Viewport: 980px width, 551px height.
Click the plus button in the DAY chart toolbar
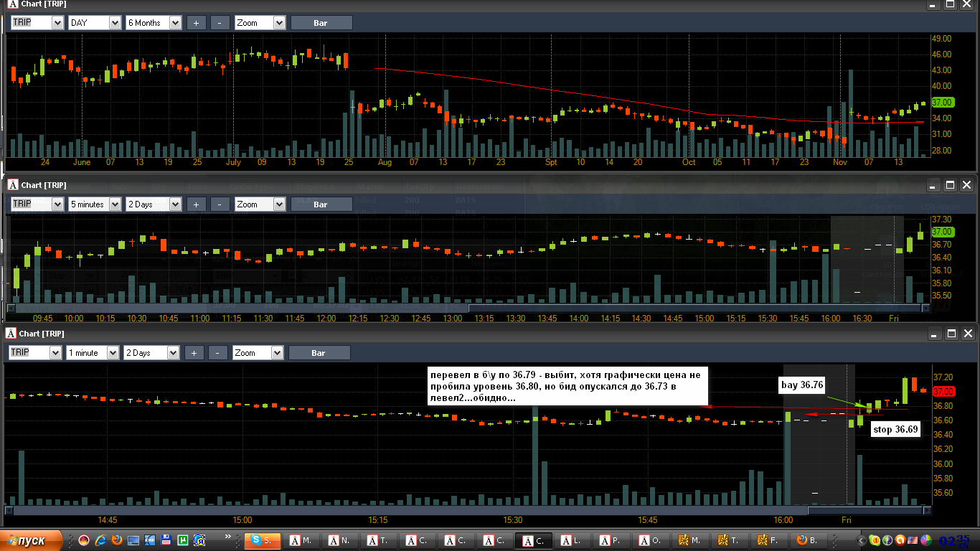[196, 23]
